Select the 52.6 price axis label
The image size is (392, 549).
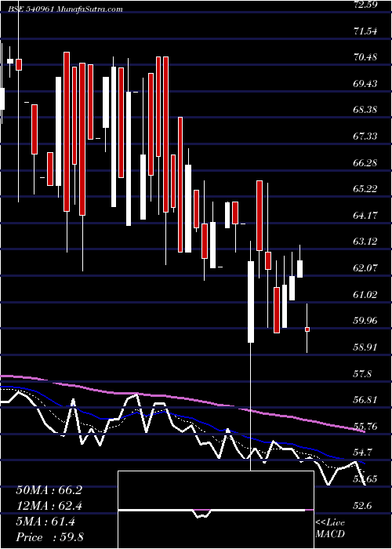pyautogui.click(x=362, y=506)
